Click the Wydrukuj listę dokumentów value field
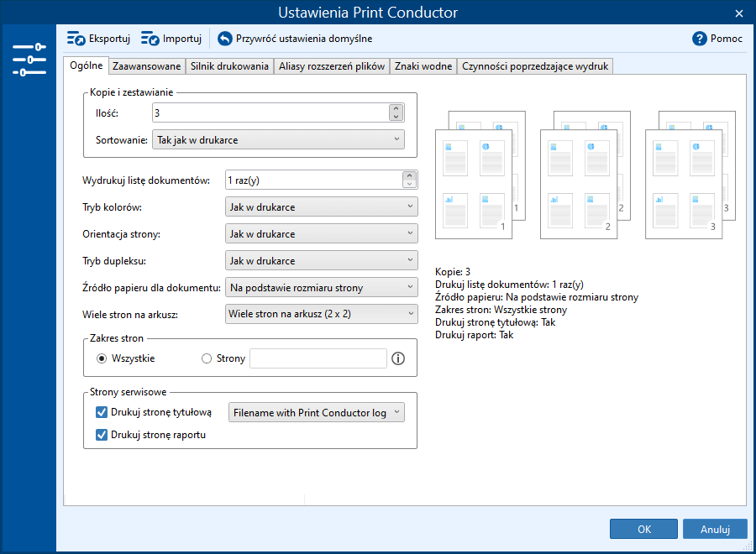This screenshot has width=756, height=554. coord(314,180)
